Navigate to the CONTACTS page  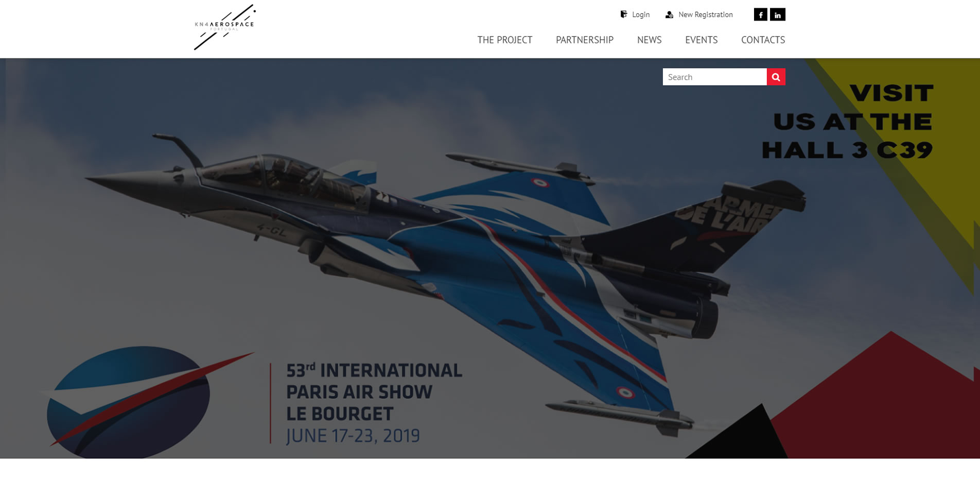tap(763, 40)
